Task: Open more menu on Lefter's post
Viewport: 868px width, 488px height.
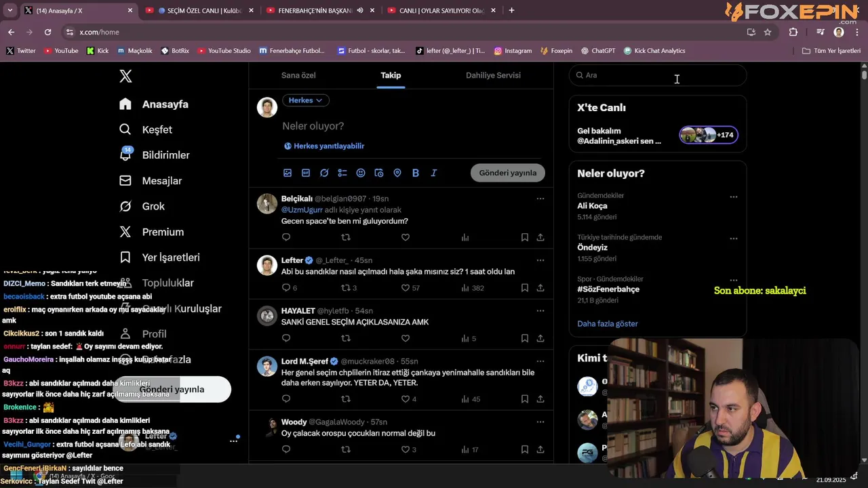Action: pos(540,260)
